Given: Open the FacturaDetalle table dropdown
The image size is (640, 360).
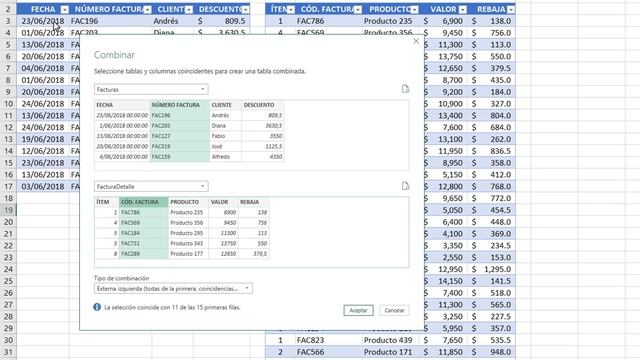Looking at the screenshot, I should coord(151,187).
